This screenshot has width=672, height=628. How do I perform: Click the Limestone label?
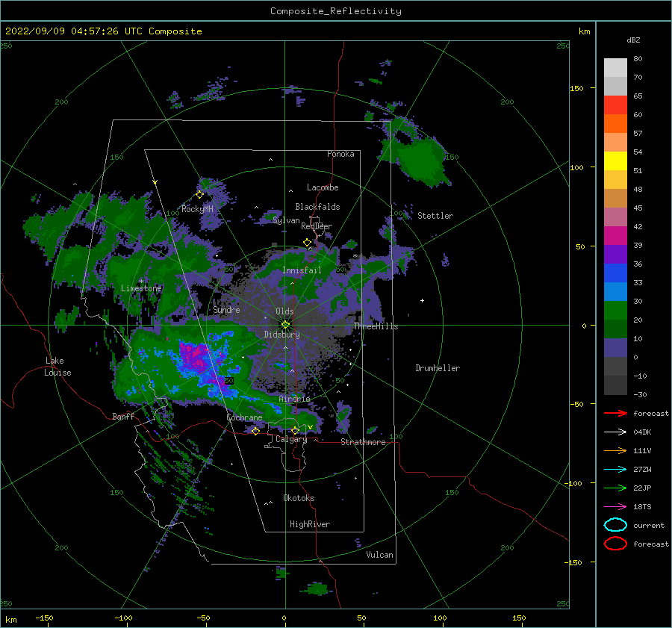(x=141, y=288)
